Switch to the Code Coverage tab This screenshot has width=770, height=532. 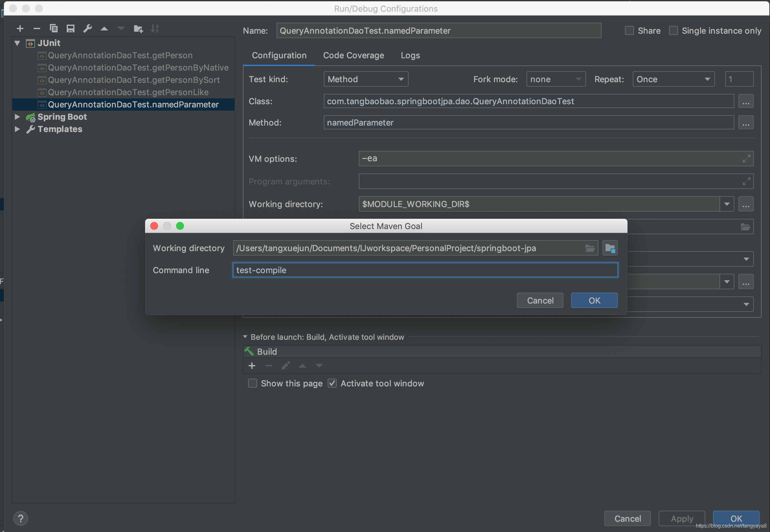(x=353, y=54)
